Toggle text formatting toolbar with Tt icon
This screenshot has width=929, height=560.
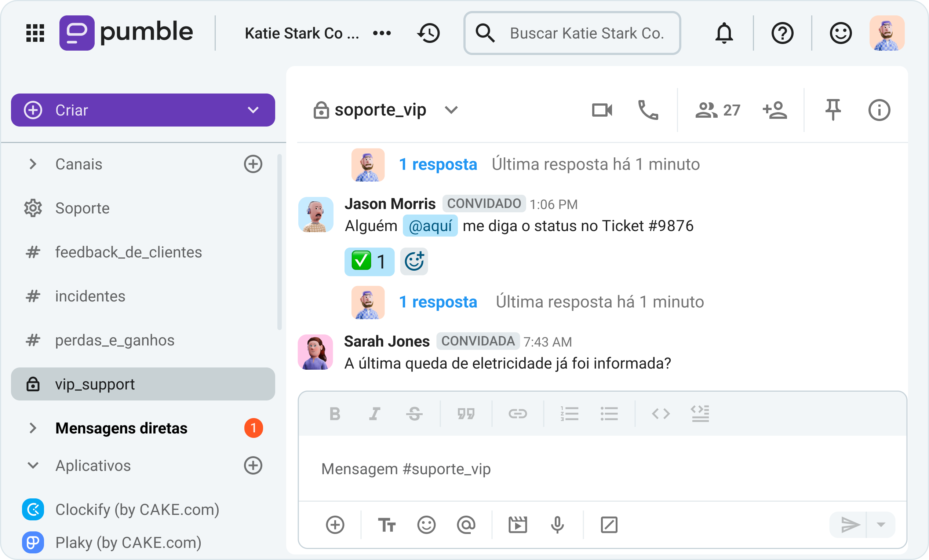386,524
